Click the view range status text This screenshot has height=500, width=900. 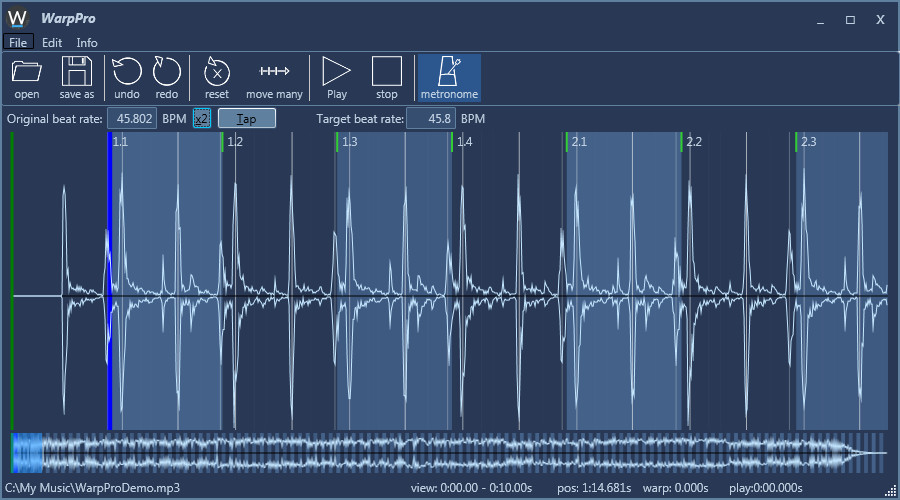(471, 488)
